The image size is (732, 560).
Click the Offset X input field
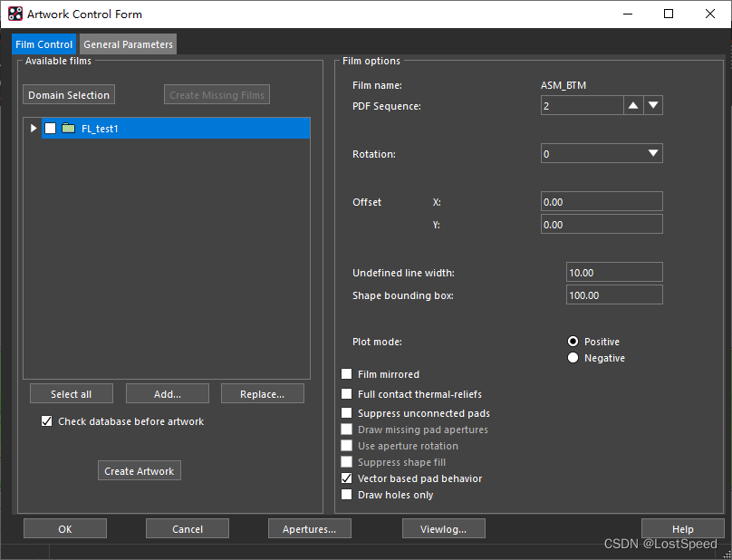click(602, 202)
